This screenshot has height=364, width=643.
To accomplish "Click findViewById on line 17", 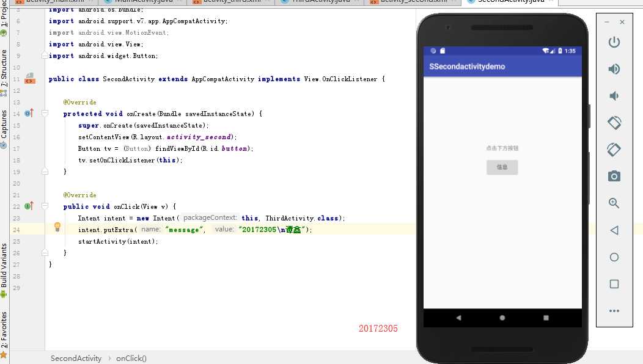I will (177, 148).
